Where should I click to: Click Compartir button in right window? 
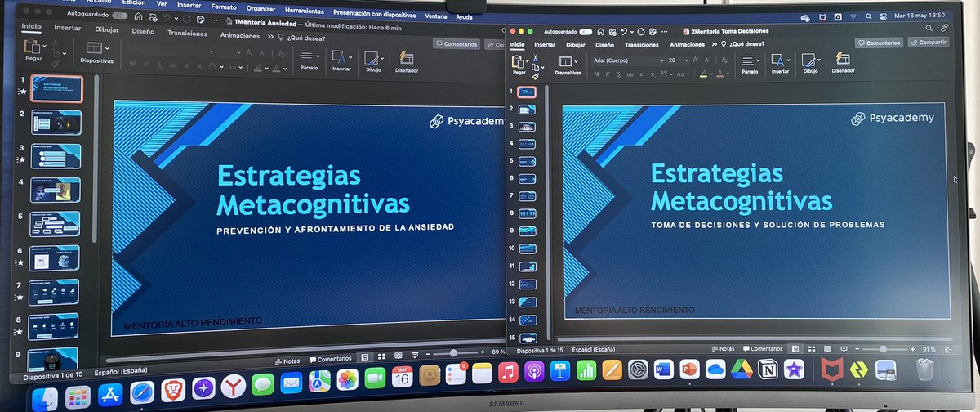coord(928,42)
